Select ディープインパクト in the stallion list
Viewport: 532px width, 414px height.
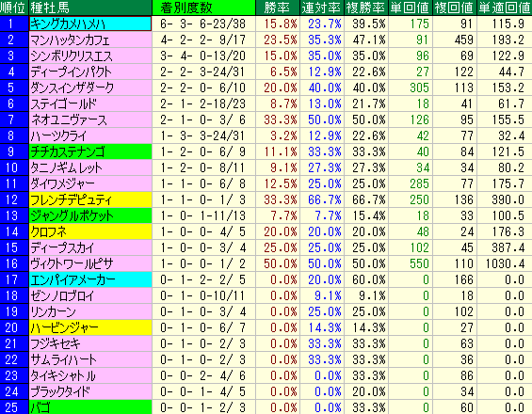(90, 72)
